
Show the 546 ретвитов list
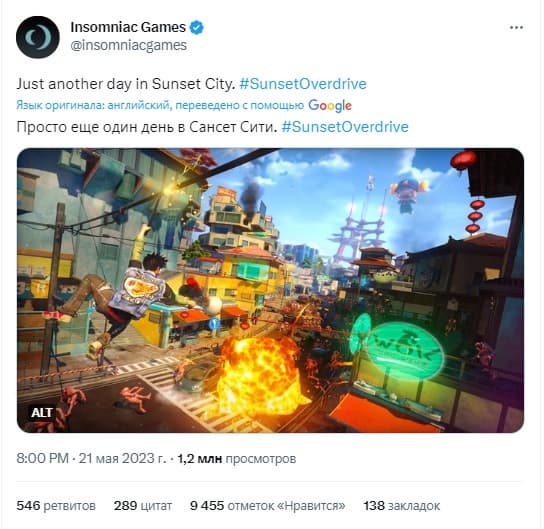click(x=56, y=505)
